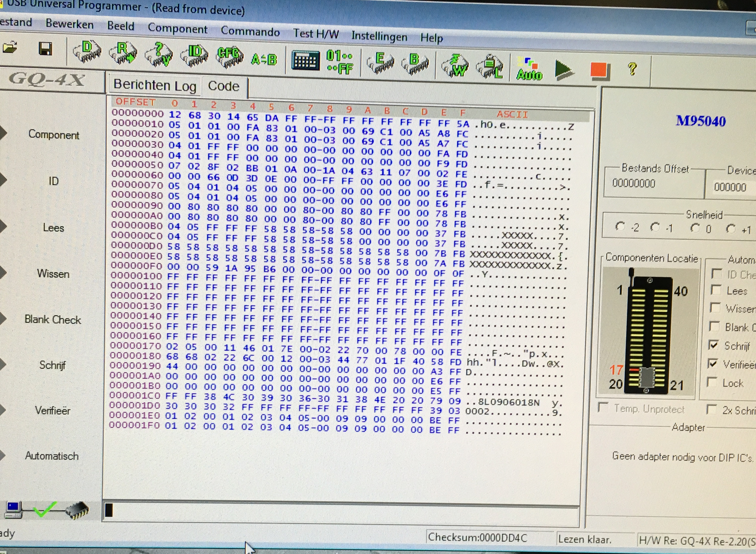This screenshot has width=756, height=554.
Task: Click the Save floppy disk icon
Action: coord(45,49)
